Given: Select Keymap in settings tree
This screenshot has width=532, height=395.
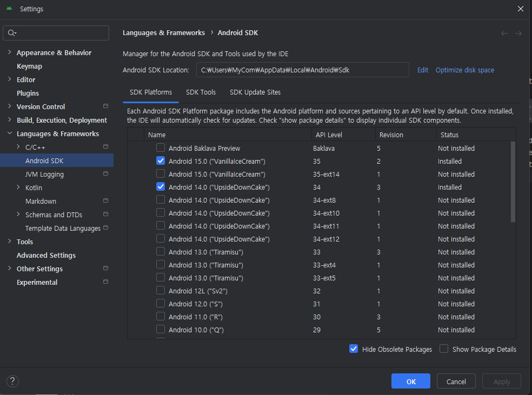Looking at the screenshot, I should click(x=30, y=66).
